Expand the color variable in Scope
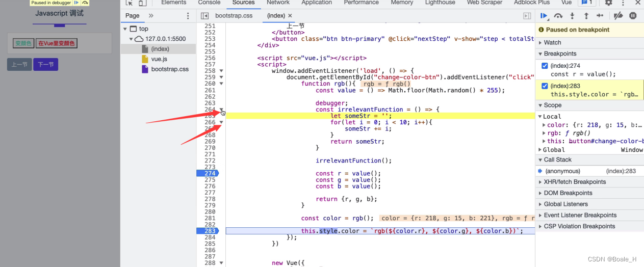 point(545,125)
